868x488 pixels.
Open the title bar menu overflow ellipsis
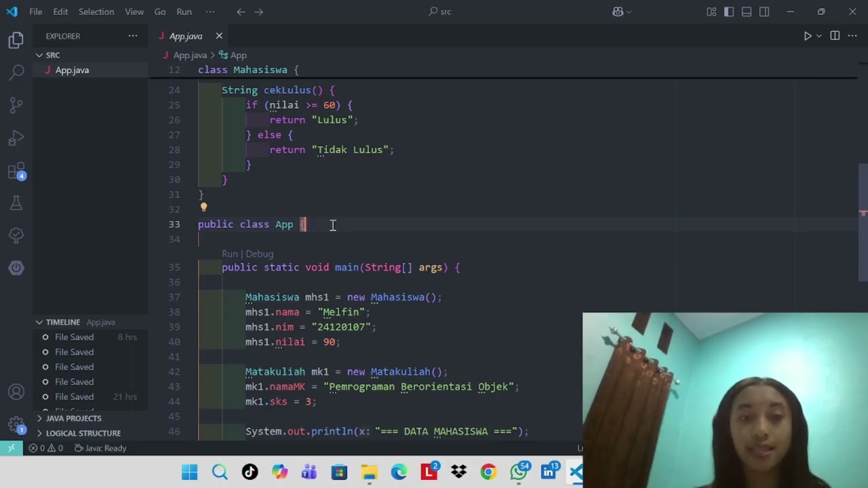210,12
